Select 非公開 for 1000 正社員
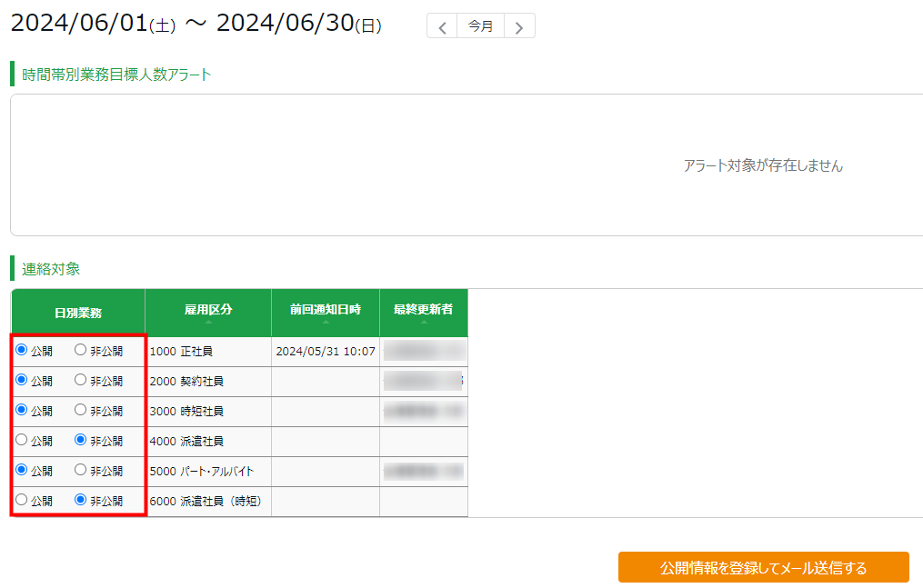 pyautogui.click(x=81, y=350)
